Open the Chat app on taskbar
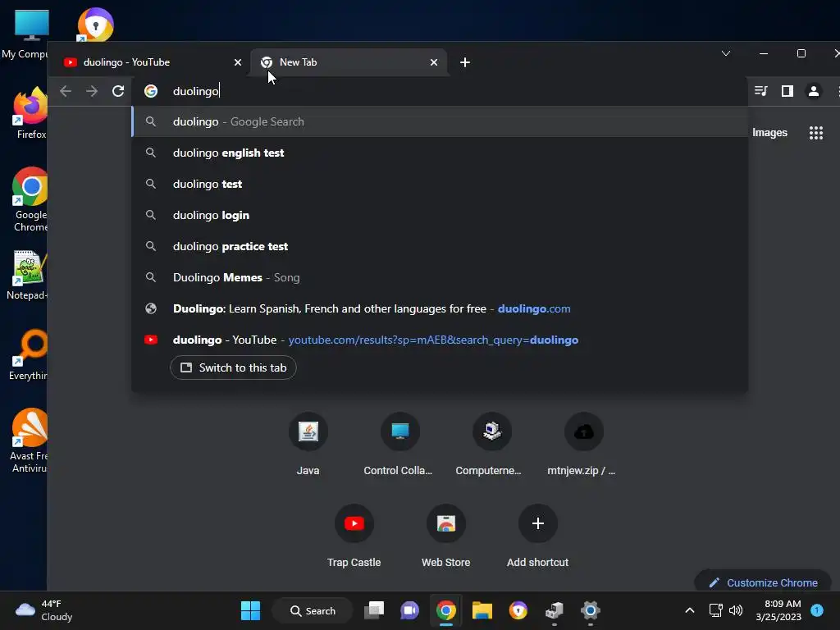Image resolution: width=840 pixels, height=630 pixels. (410, 610)
